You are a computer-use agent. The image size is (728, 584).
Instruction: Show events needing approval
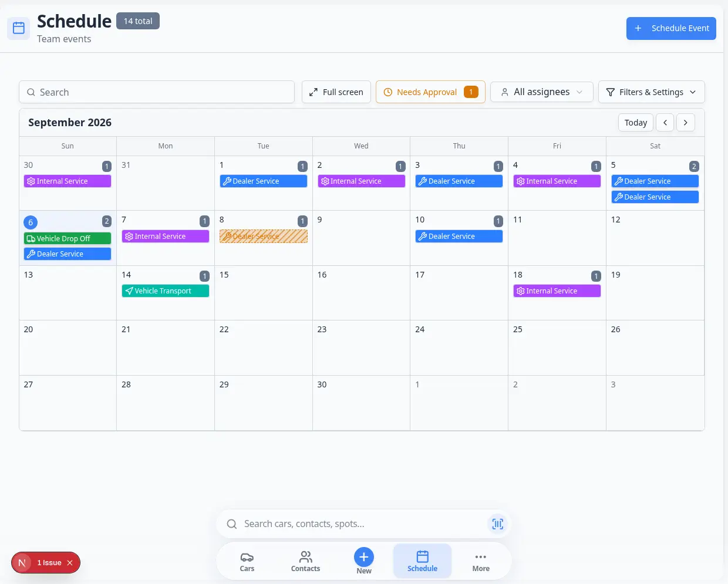coord(430,92)
